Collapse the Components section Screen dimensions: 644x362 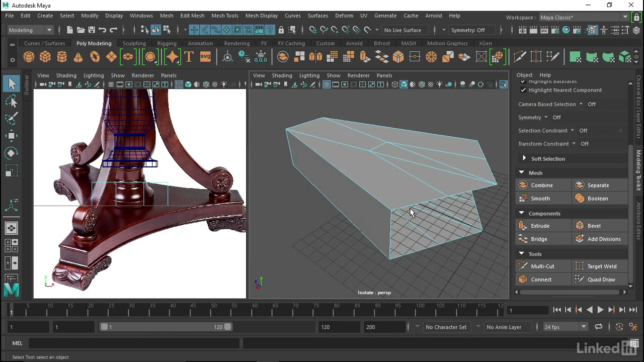click(x=521, y=213)
